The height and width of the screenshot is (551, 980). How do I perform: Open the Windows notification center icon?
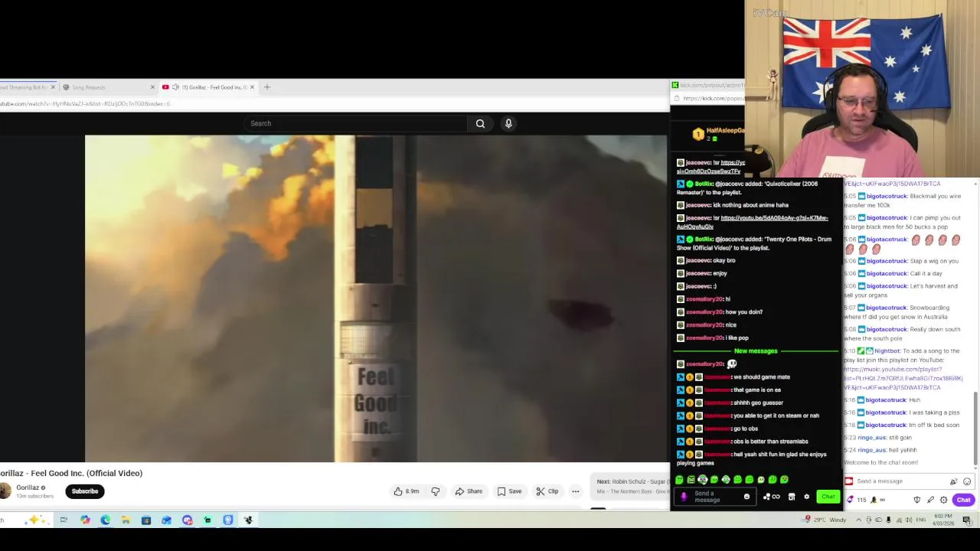pyautogui.click(x=967, y=520)
